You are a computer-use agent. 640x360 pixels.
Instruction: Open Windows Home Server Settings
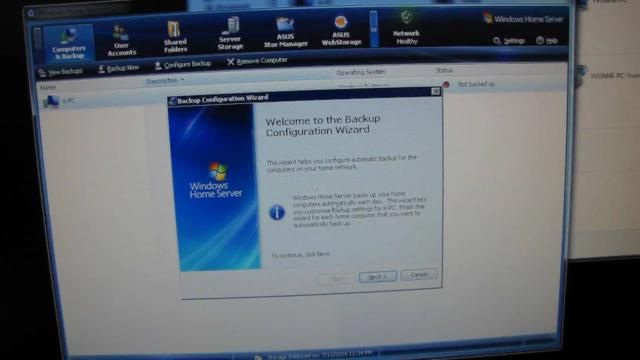pos(509,41)
